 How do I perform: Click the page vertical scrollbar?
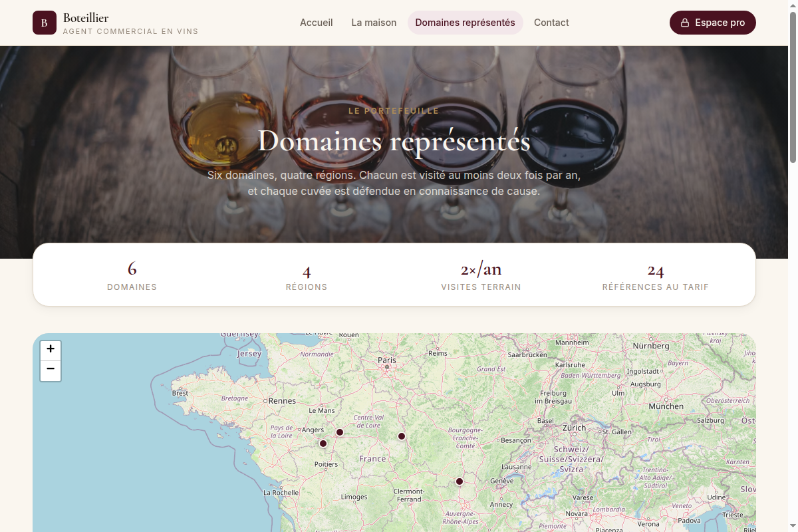[793, 266]
